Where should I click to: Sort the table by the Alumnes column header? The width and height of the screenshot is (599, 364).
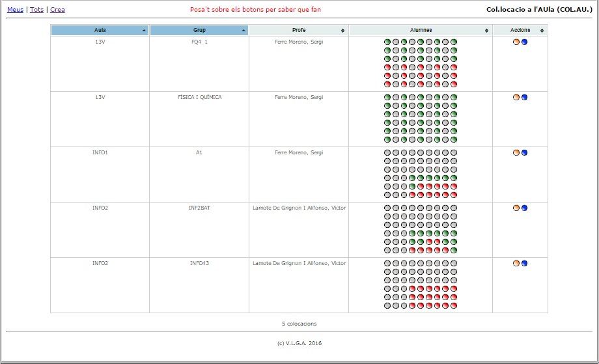tap(421, 30)
